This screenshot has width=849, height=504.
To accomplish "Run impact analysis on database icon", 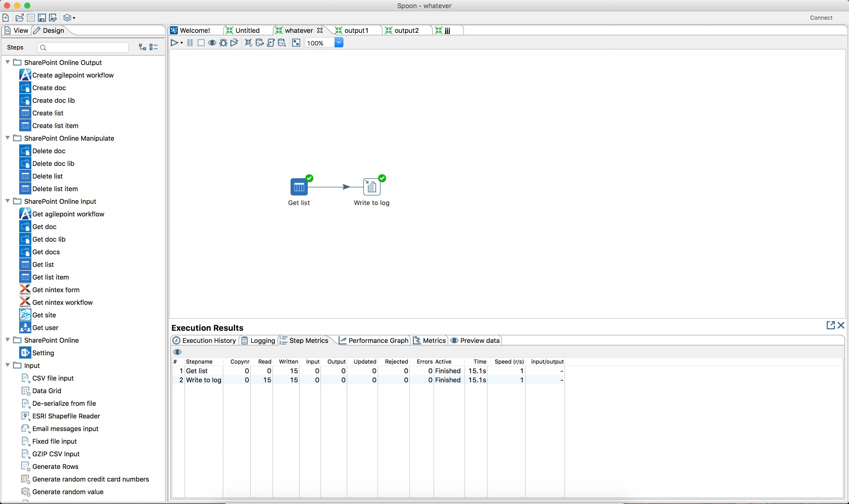I will 260,43.
